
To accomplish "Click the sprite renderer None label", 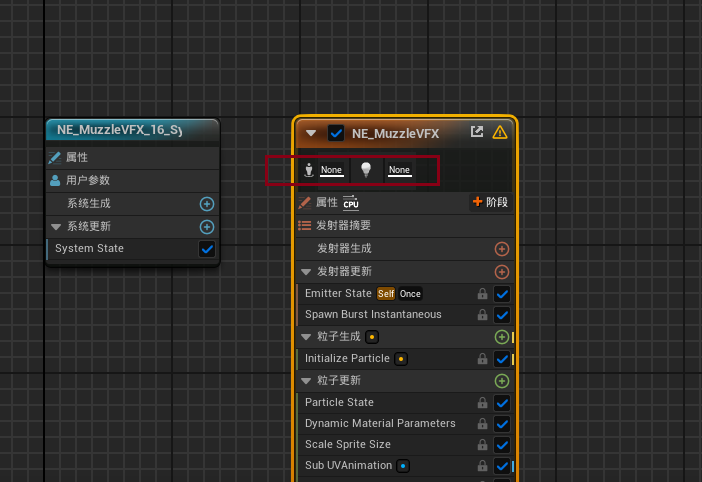I will coord(331,170).
